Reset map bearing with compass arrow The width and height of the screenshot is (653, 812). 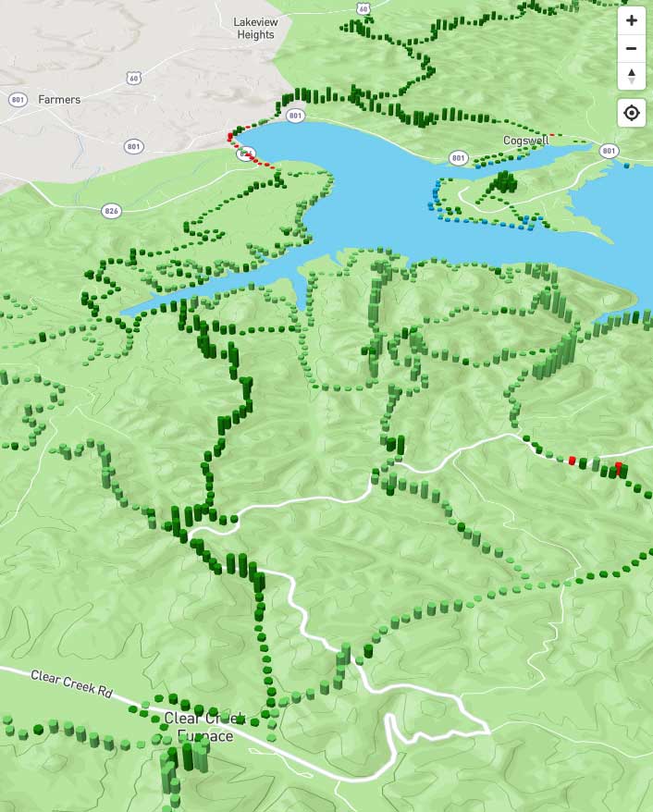click(x=631, y=77)
